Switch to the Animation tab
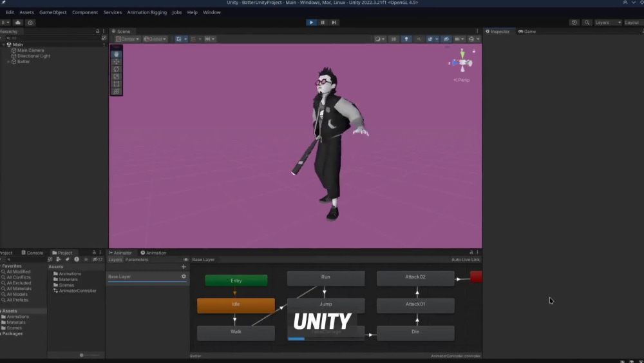This screenshot has height=363, width=644. [153, 253]
